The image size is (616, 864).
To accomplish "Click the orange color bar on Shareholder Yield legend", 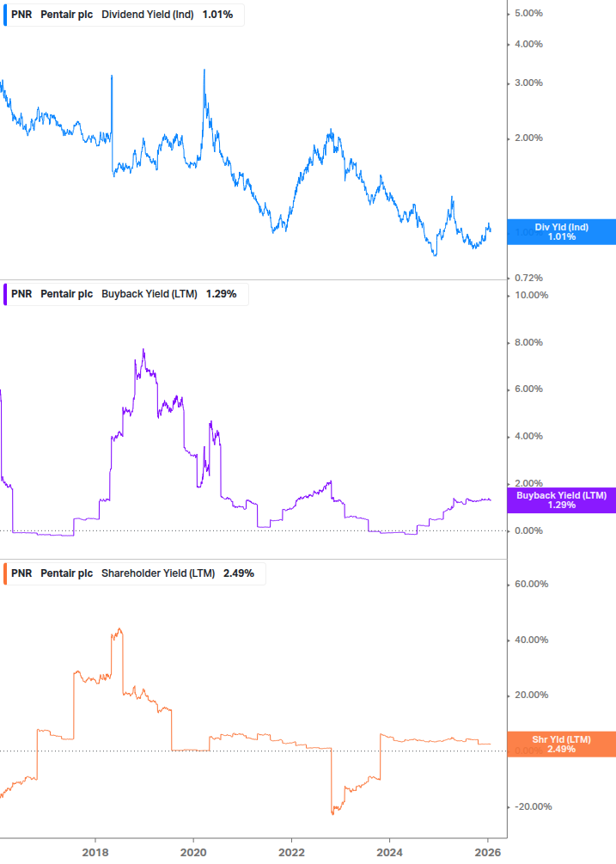I will (x=5, y=573).
